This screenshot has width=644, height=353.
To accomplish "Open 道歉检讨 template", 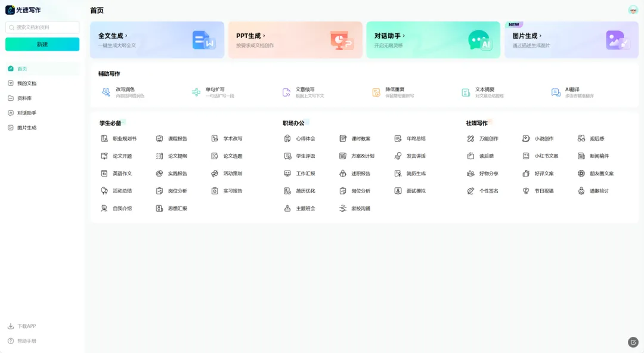I will tap(593, 191).
